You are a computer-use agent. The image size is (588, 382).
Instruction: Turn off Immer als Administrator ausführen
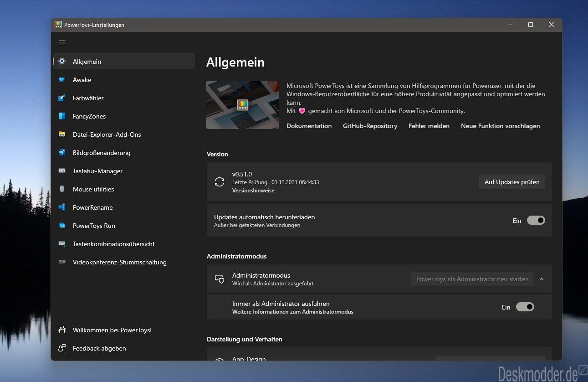click(525, 307)
